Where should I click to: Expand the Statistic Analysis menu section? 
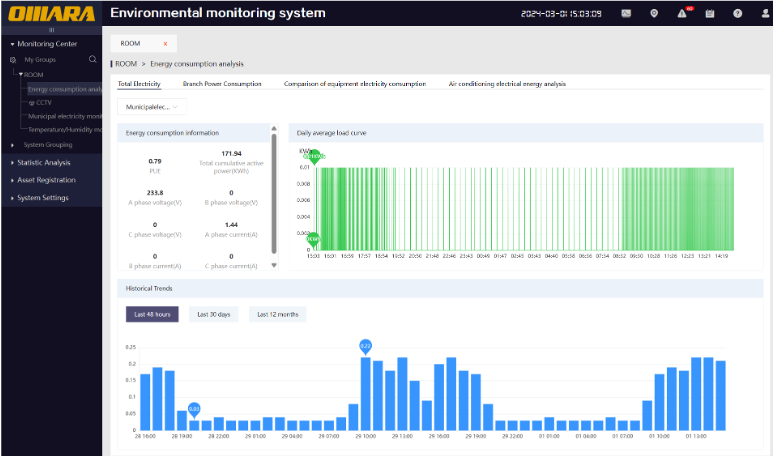(44, 162)
